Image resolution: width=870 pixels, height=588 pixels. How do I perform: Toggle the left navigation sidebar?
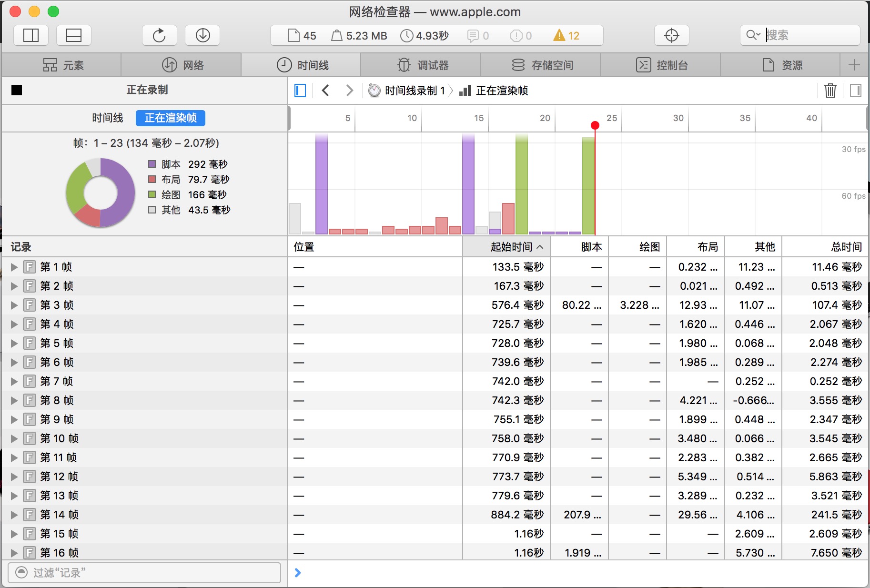(x=300, y=91)
